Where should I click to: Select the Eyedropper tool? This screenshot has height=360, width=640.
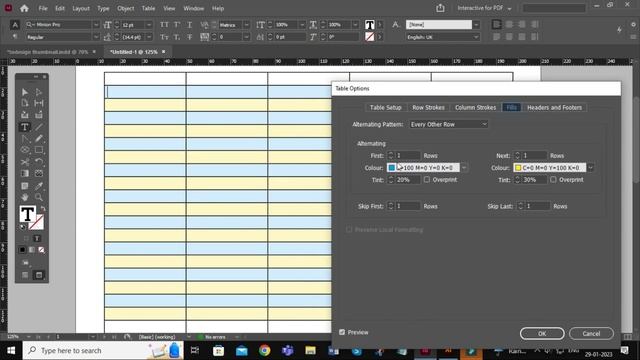39,186
